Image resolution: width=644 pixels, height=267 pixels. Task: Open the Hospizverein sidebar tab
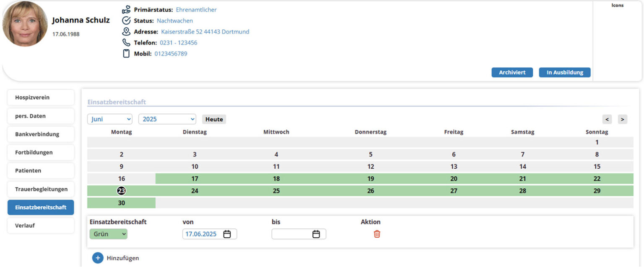[x=41, y=98]
